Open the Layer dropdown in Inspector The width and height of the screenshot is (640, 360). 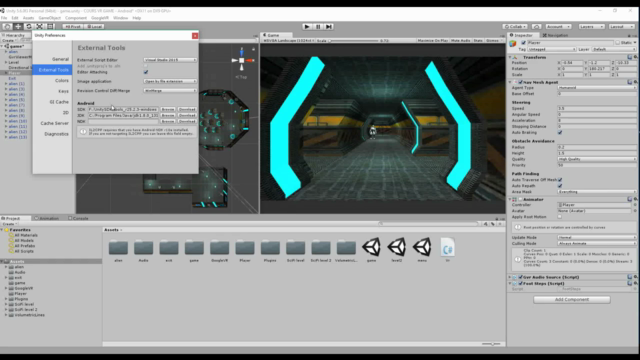(x=613, y=49)
